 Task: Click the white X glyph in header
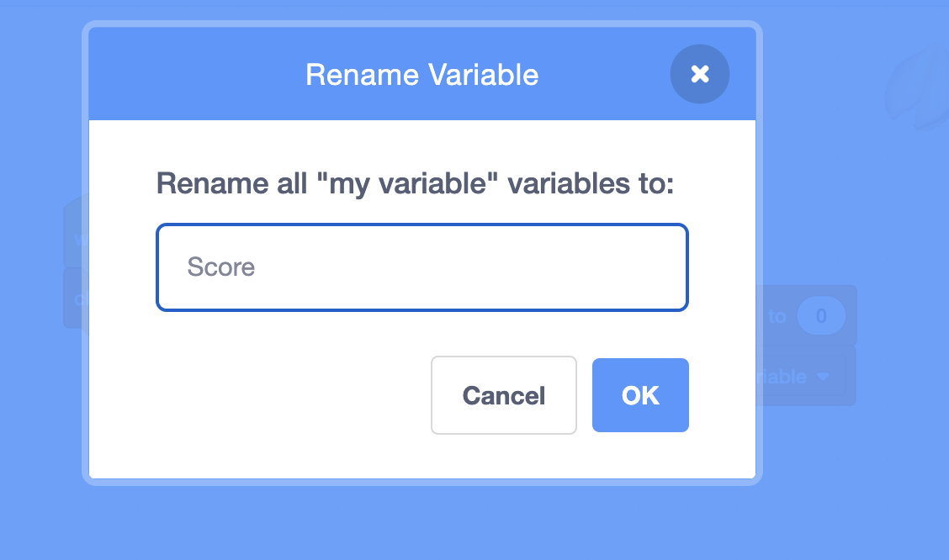click(699, 74)
